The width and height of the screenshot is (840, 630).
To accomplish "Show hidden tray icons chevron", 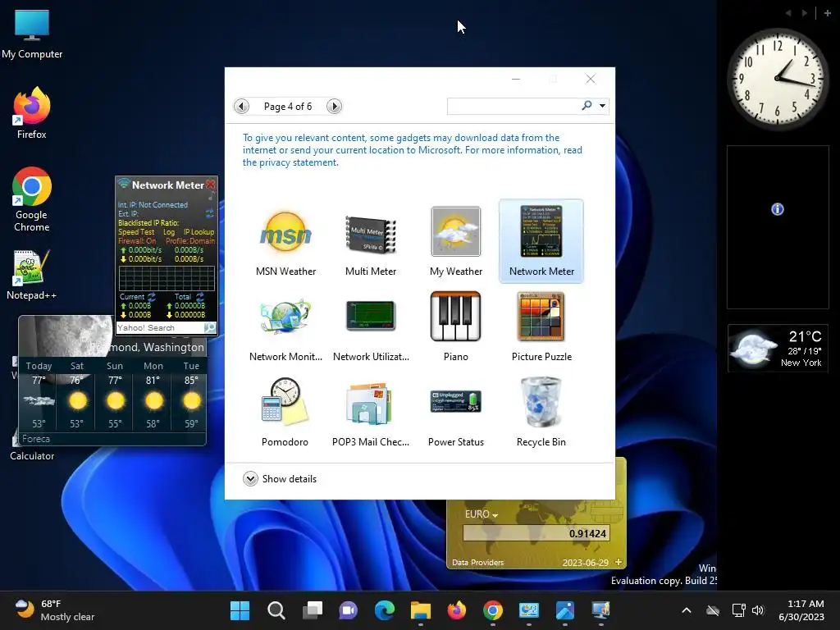I will pos(687,610).
